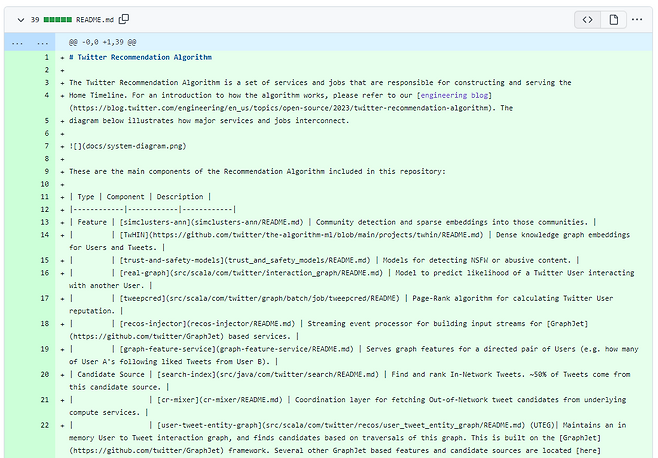Click the hunk header @@ -0,0 +1,39 @@
The height and width of the screenshot is (458, 658).
[x=102, y=43]
